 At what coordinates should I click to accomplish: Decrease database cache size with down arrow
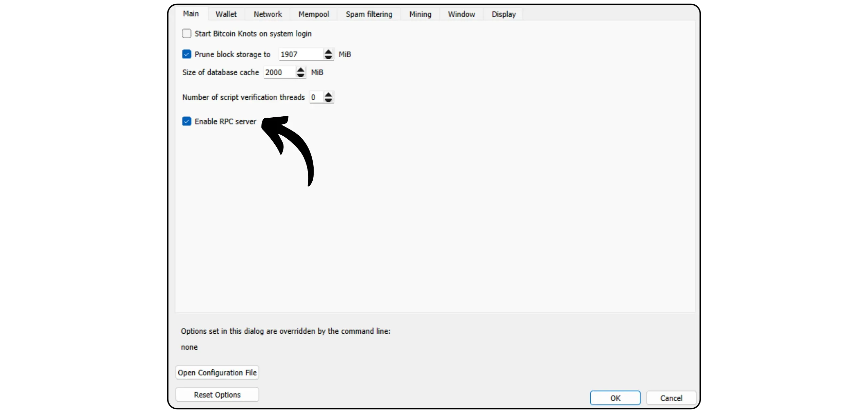point(300,75)
